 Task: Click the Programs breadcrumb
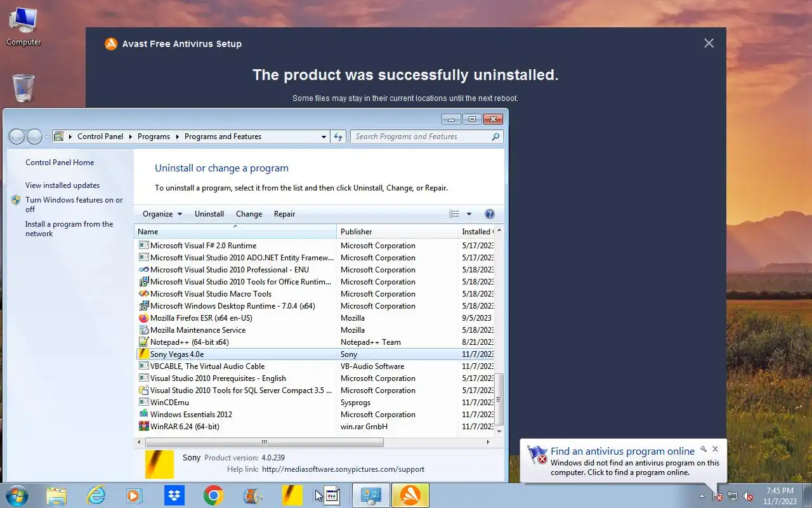pos(154,137)
